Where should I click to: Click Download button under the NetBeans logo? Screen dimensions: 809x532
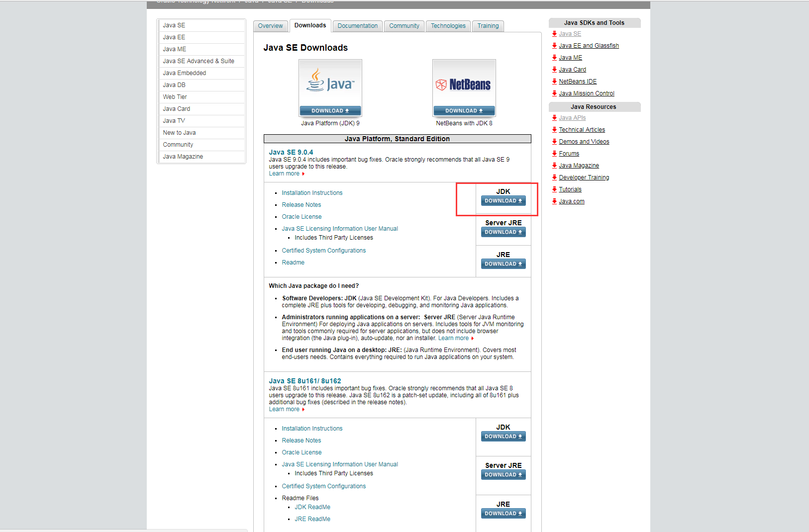coord(464,111)
